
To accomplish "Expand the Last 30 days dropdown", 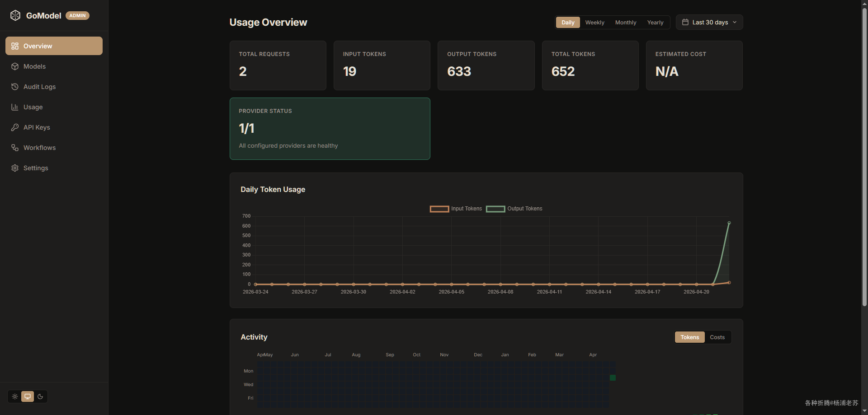I will 709,22.
